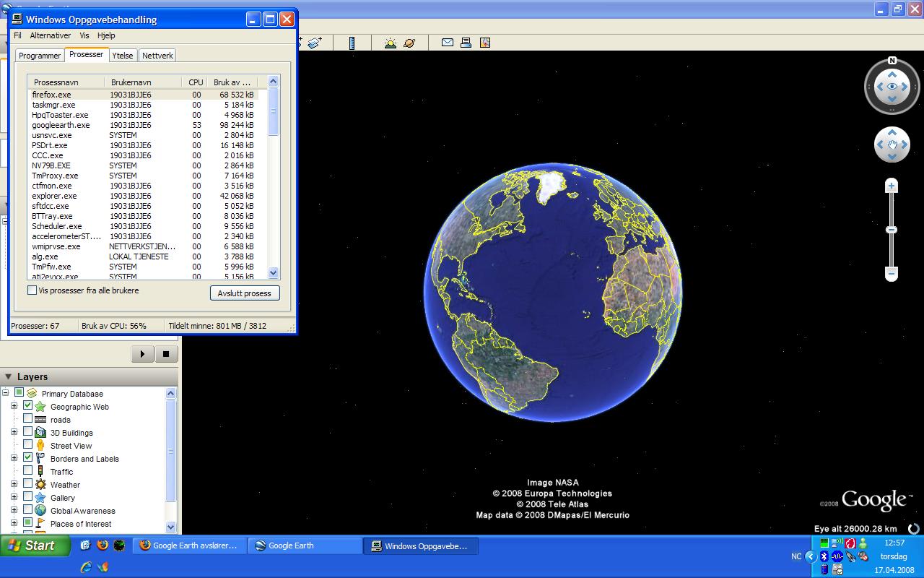Click the Start button
The width and height of the screenshot is (924, 578).
35,545
